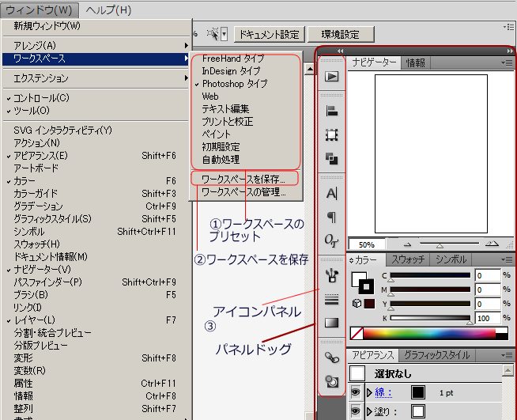Choose ワークスペースを保存...
This screenshot has width=517, height=420.
(x=244, y=179)
